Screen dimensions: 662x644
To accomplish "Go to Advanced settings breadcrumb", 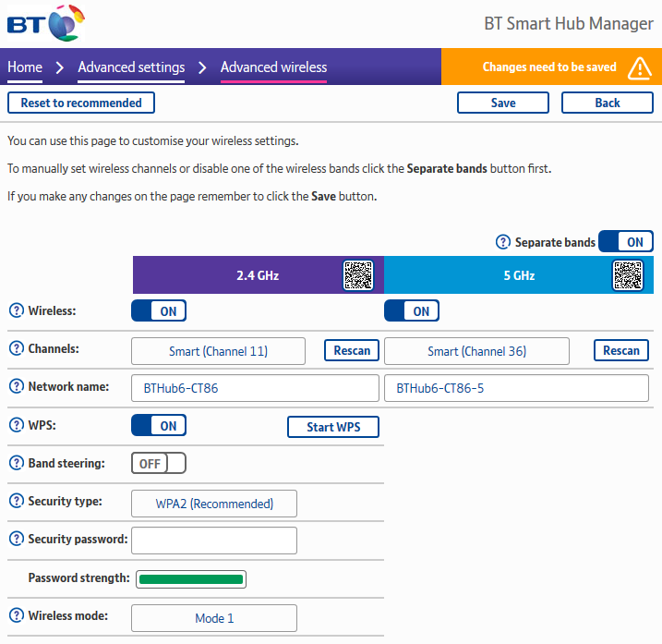I will click(131, 67).
